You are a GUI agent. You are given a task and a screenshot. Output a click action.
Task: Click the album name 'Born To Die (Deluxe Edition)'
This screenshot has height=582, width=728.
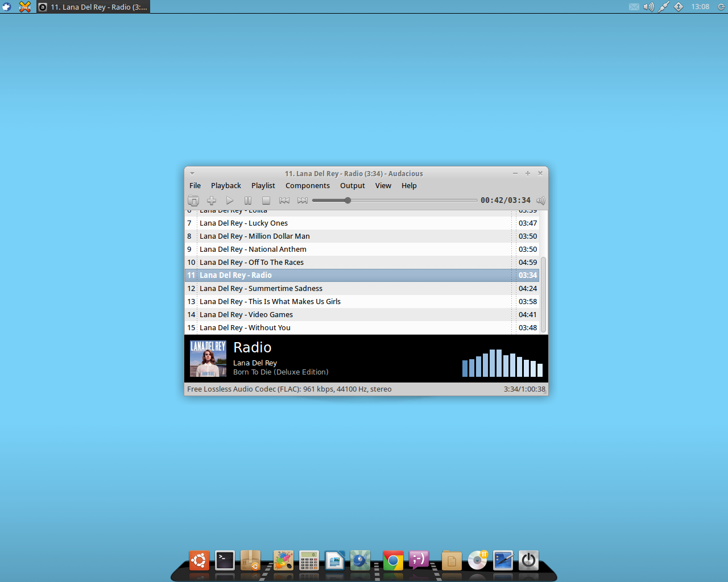click(280, 372)
